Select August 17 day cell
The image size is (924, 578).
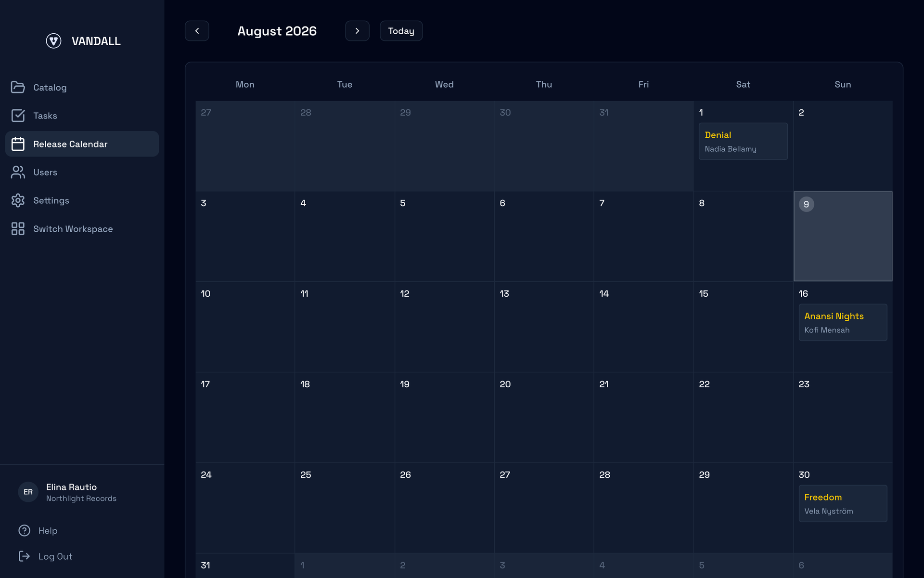click(245, 417)
